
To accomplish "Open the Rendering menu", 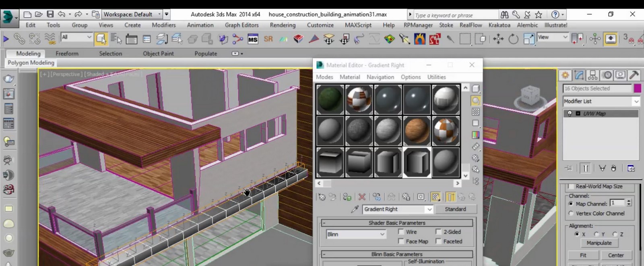I will tap(283, 25).
